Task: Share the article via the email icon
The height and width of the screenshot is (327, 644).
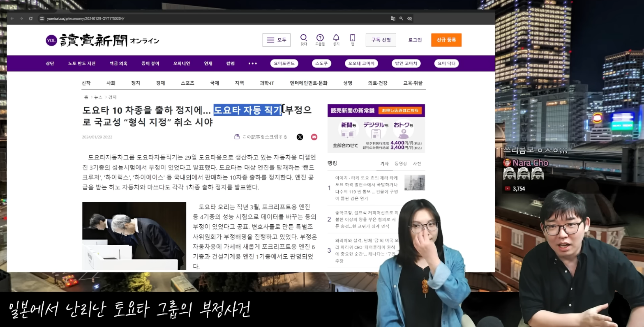Action: point(314,137)
